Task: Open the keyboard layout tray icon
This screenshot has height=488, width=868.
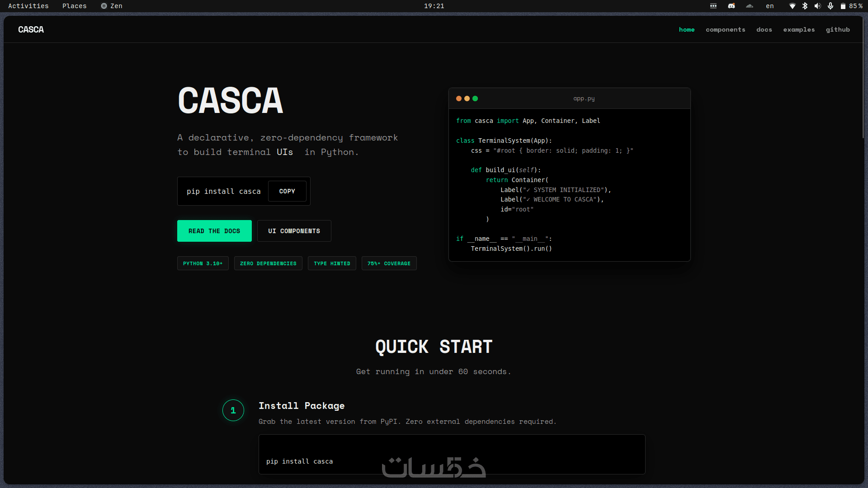Action: point(713,6)
